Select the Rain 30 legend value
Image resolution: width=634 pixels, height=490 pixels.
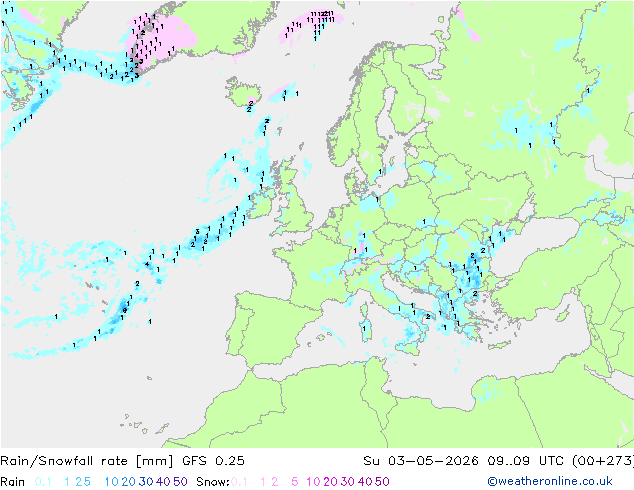pyautogui.click(x=146, y=482)
